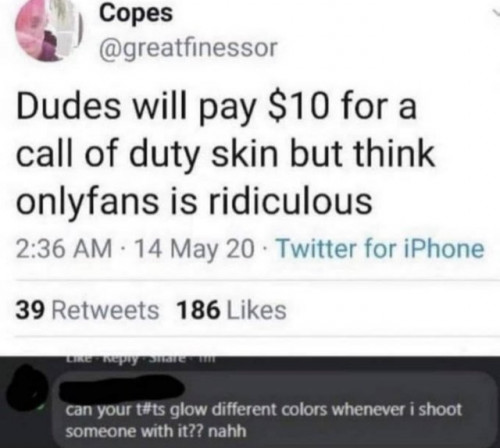This screenshot has height=448, width=500.
Task: Open the blacked-out commenter avatar
Action: (27, 390)
